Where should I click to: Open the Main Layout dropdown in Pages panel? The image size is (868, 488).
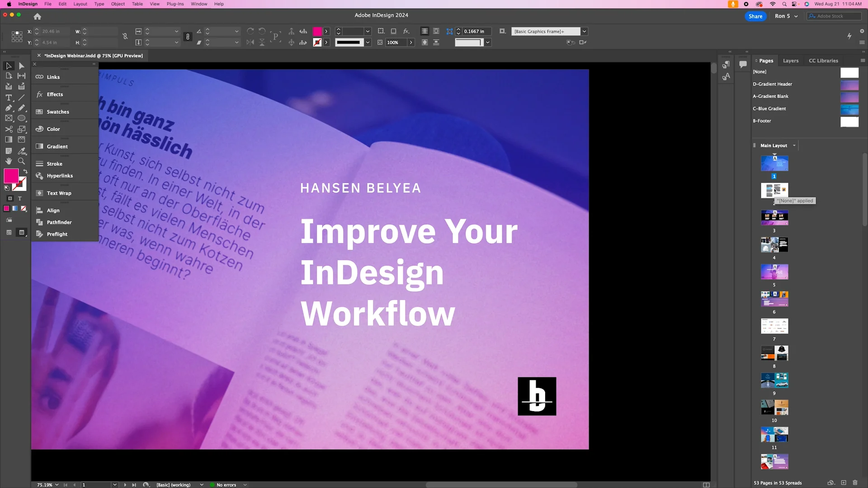(x=794, y=145)
